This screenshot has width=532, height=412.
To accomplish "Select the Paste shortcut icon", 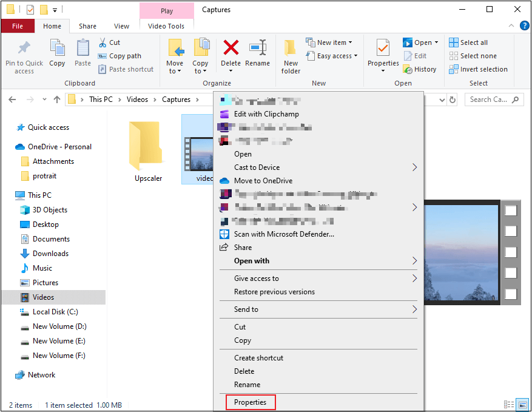I will [x=101, y=69].
